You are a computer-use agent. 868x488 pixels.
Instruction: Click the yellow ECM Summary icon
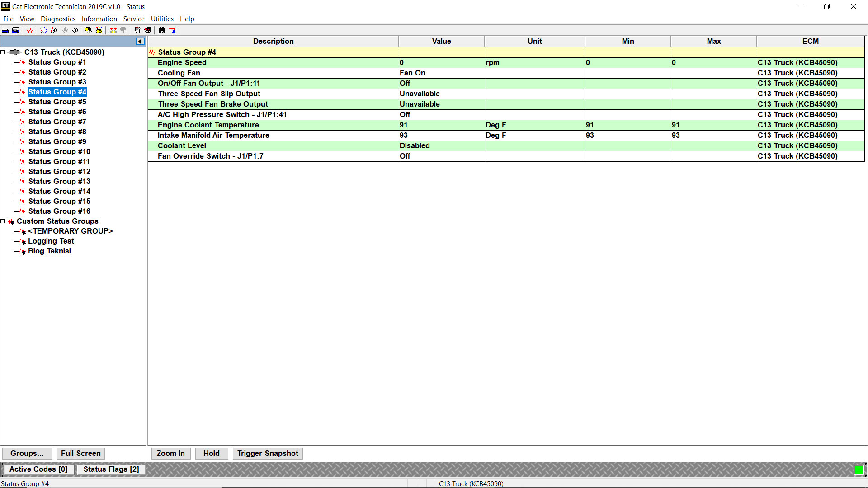tap(88, 30)
